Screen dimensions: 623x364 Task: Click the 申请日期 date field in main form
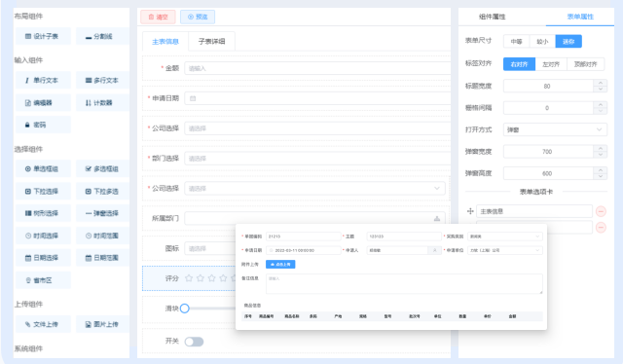317,98
